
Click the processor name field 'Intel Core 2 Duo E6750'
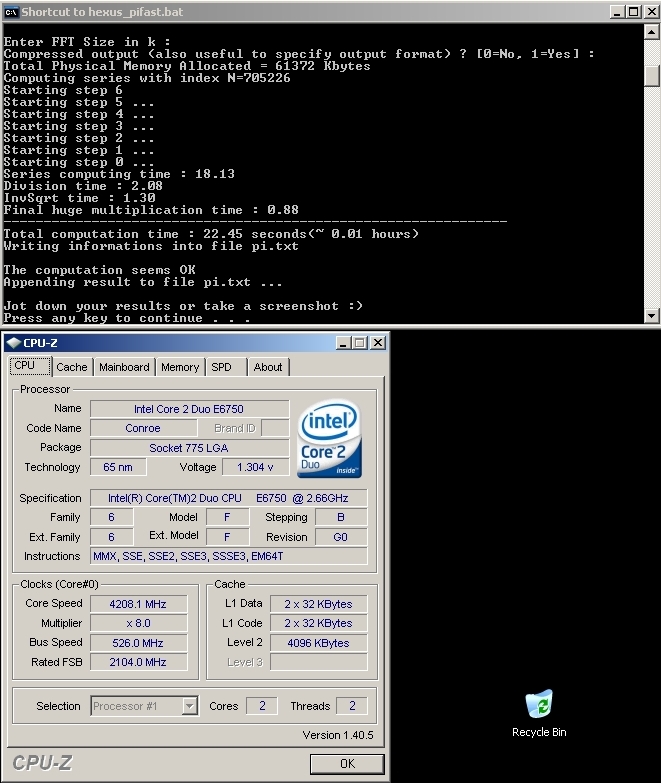tap(189, 409)
